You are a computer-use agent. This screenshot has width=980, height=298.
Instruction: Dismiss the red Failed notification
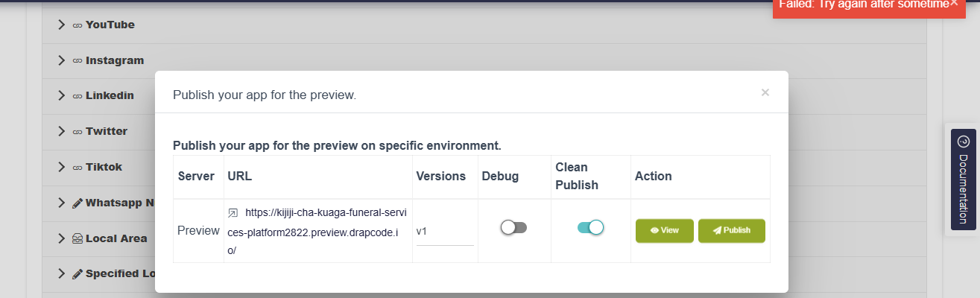[954, 4]
